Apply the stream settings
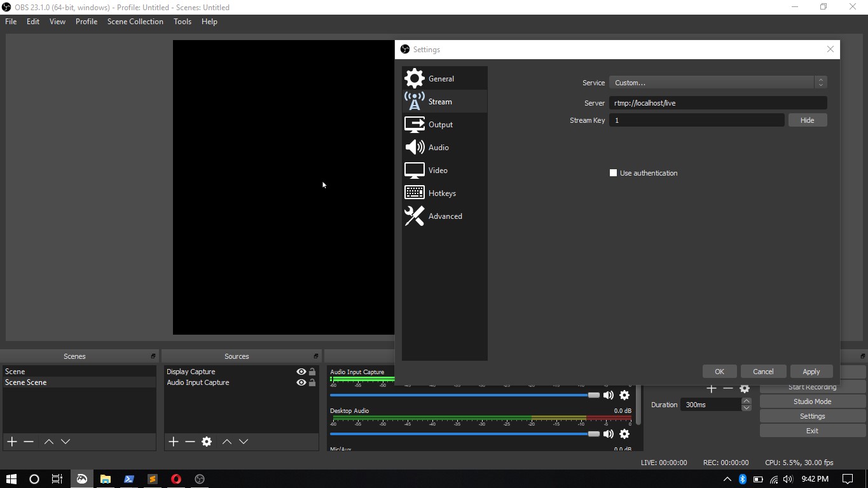This screenshot has width=868, height=488. (811, 372)
